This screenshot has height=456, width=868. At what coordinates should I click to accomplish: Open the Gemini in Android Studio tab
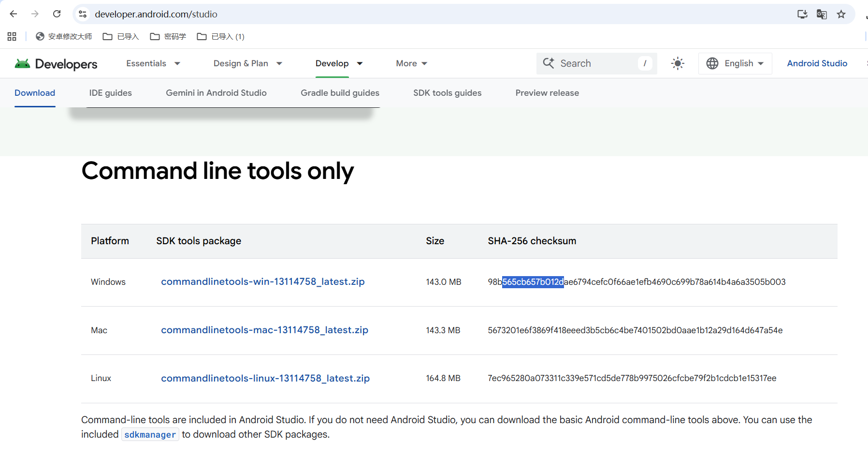[216, 93]
